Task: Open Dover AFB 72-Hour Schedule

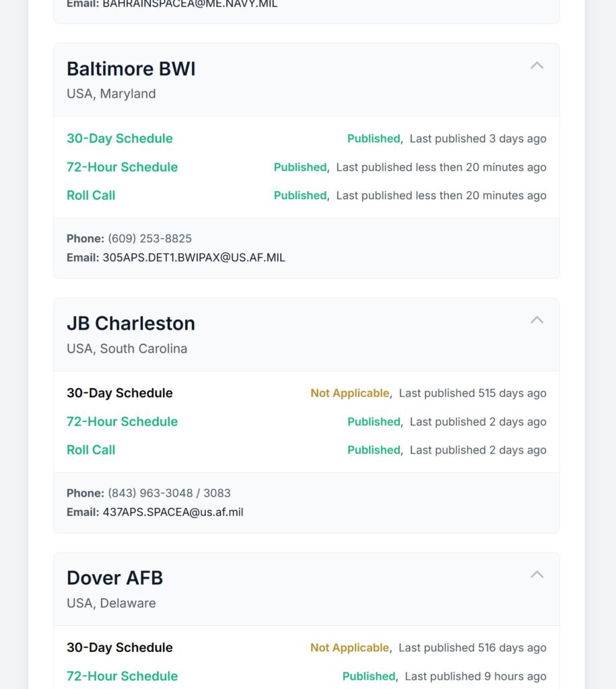Action: point(122,676)
